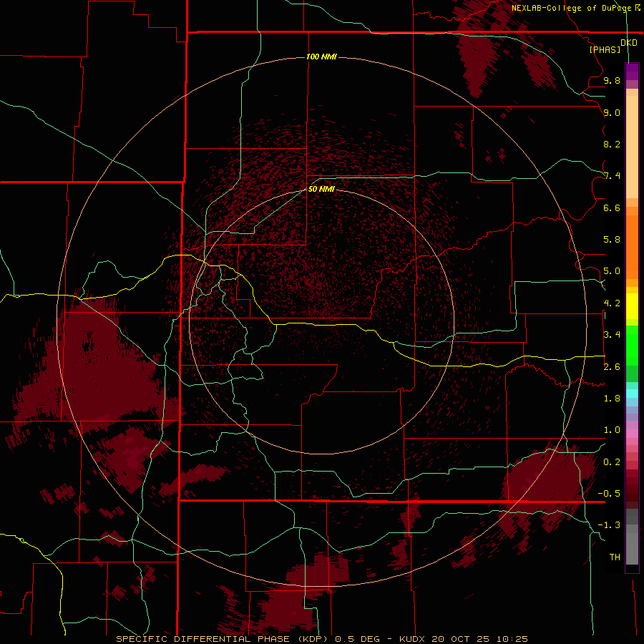Click the 4.2 legend value
This screenshot has width=644, height=644.
click(612, 303)
